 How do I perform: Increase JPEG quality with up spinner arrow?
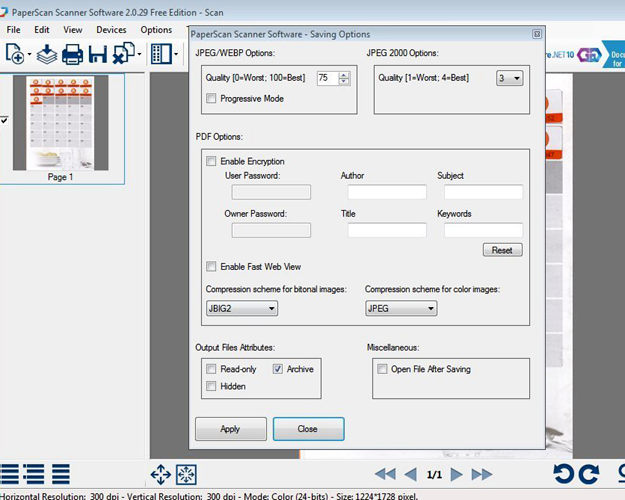click(344, 75)
